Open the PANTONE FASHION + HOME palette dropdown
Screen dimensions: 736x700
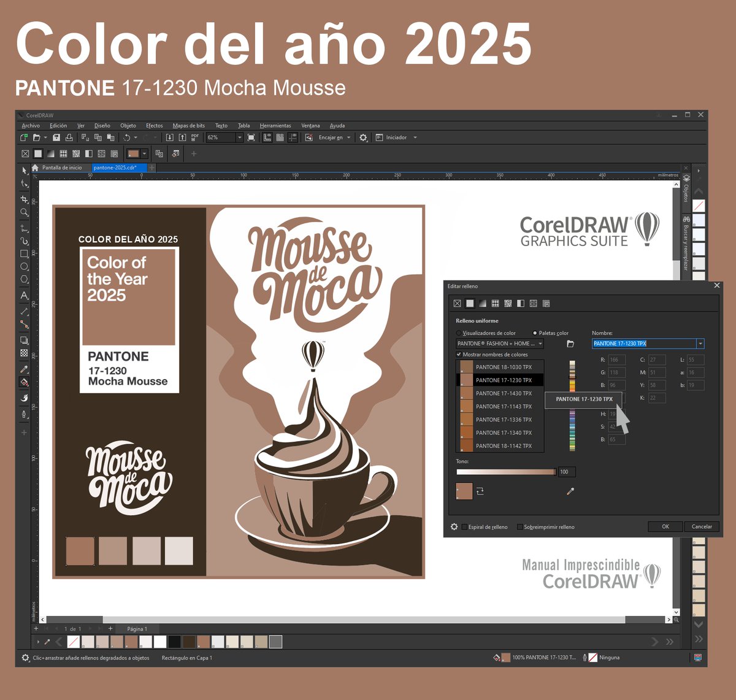540,344
